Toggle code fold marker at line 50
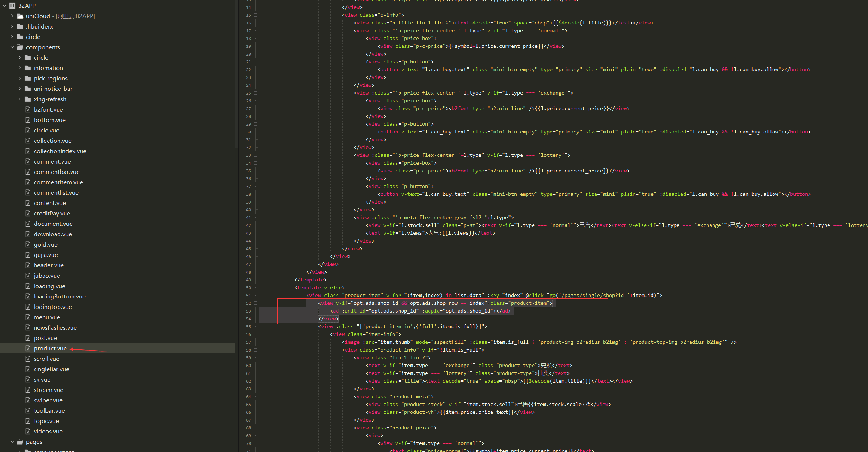The width and height of the screenshot is (868, 452). 256,287
